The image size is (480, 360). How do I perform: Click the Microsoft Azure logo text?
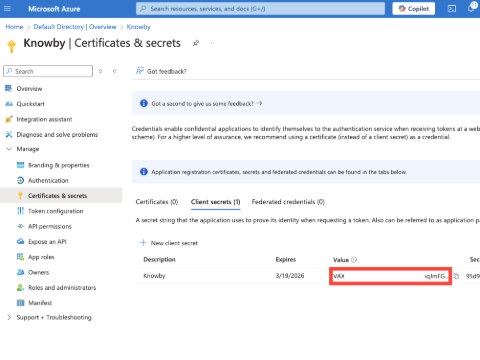[54, 9]
